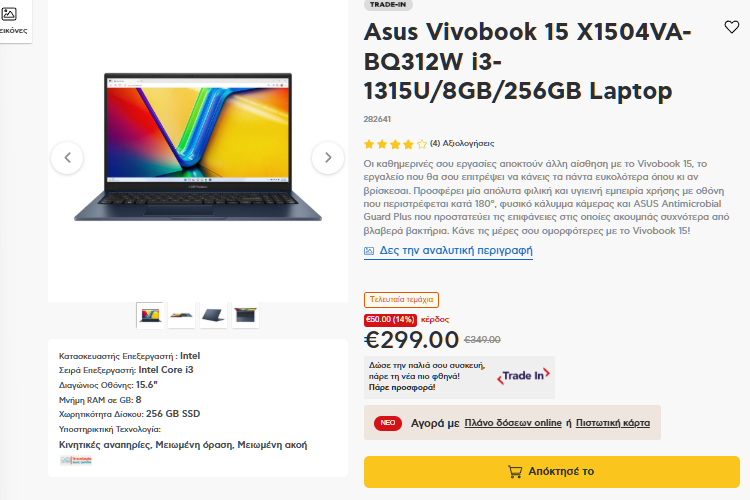Screen dimensions: 750x500
Task: Click the star rating row
Action: [x=395, y=144]
